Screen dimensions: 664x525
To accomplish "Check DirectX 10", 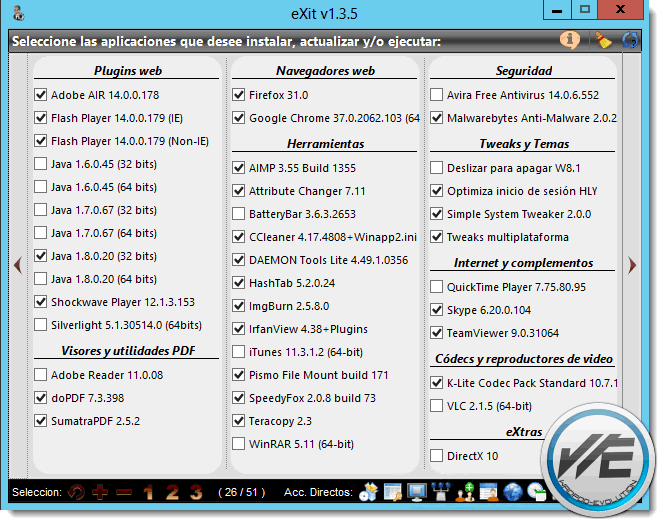I will pyautogui.click(x=437, y=456).
